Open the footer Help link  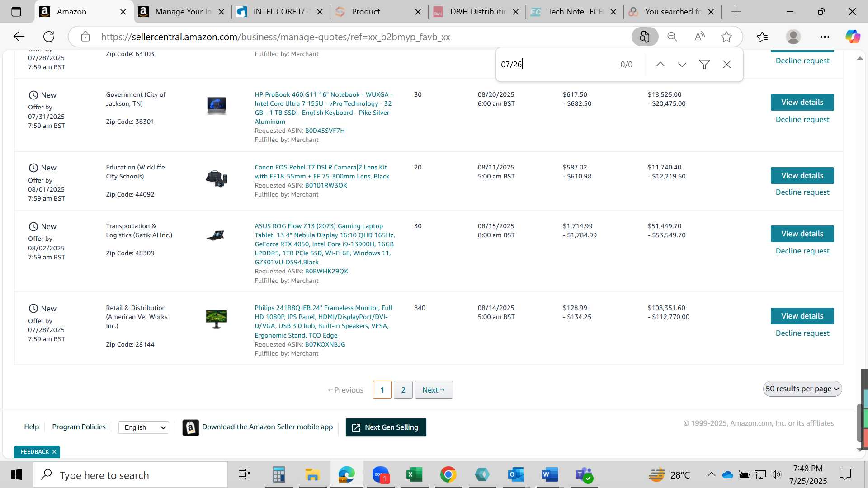[31, 427]
